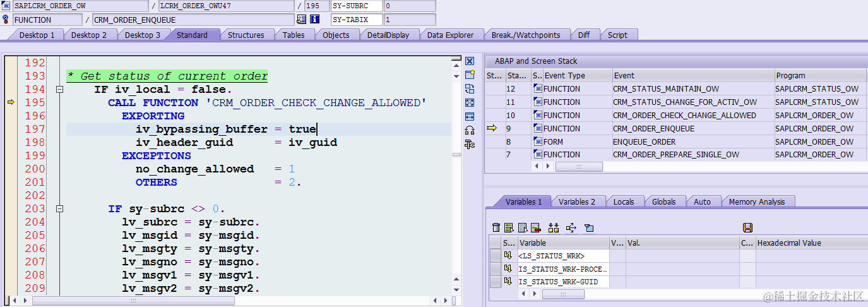Click Program column header in stack

820,76
